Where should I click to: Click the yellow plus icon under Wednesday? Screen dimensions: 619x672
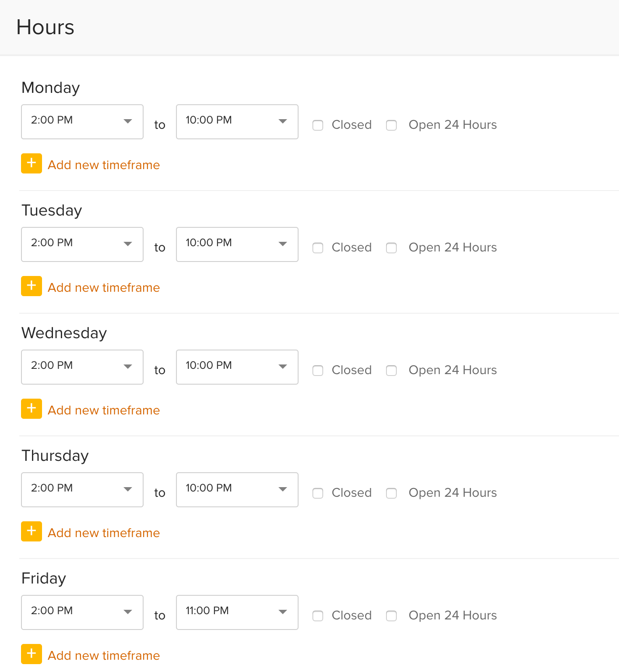click(32, 409)
